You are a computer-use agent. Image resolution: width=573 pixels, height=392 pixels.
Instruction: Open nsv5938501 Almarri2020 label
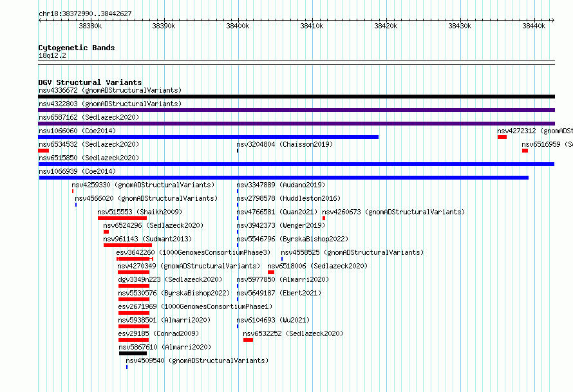coord(164,320)
